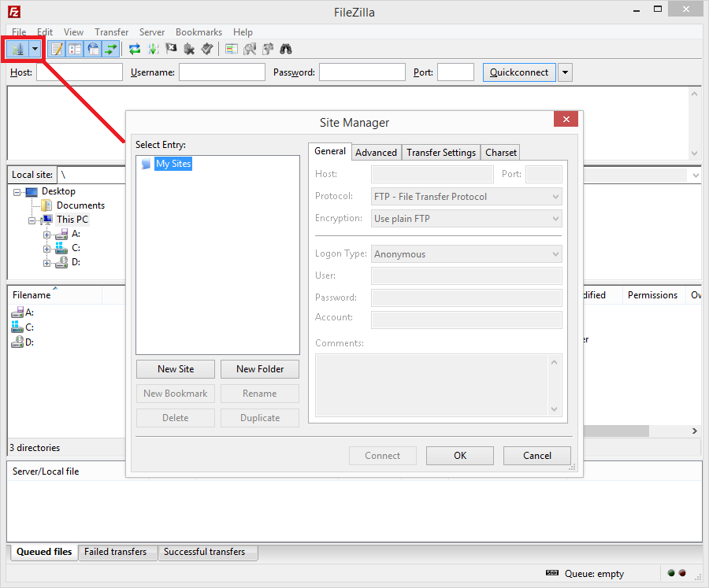
Task: Create a New Site in Site Manager
Action: [x=175, y=368]
